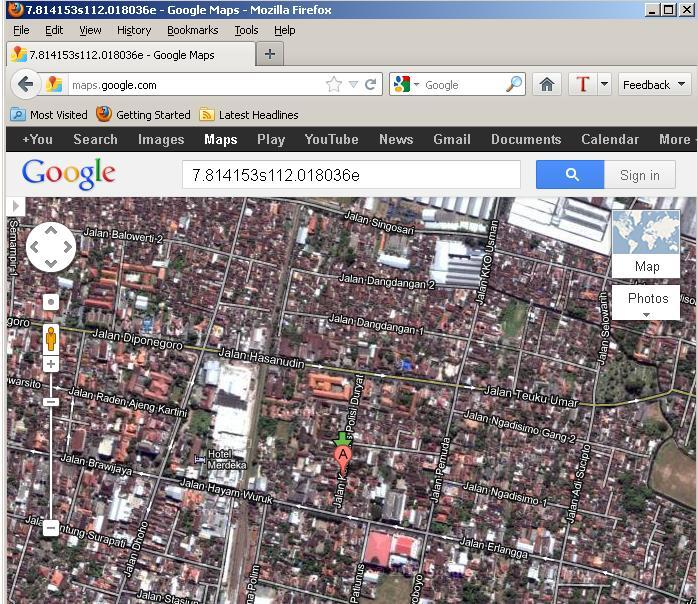The width and height of the screenshot is (698, 604).
Task: Bookmark this page with the star icon
Action: coord(334,84)
